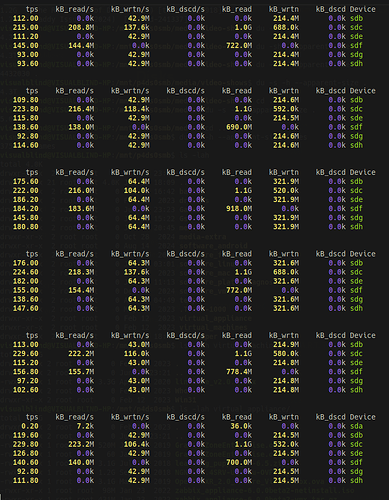Select the 580.0k kB_wrtn value

[286, 354]
